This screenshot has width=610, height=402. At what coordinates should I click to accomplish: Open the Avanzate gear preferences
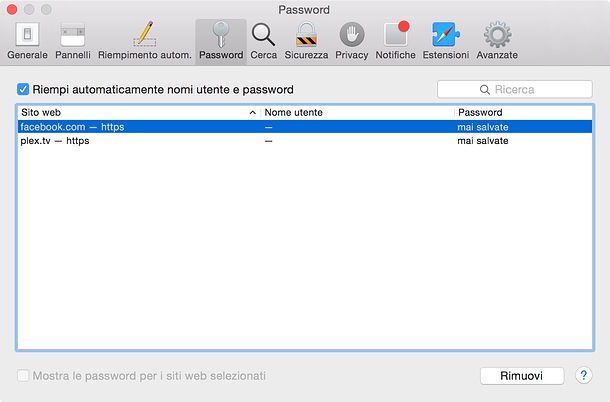[497, 41]
